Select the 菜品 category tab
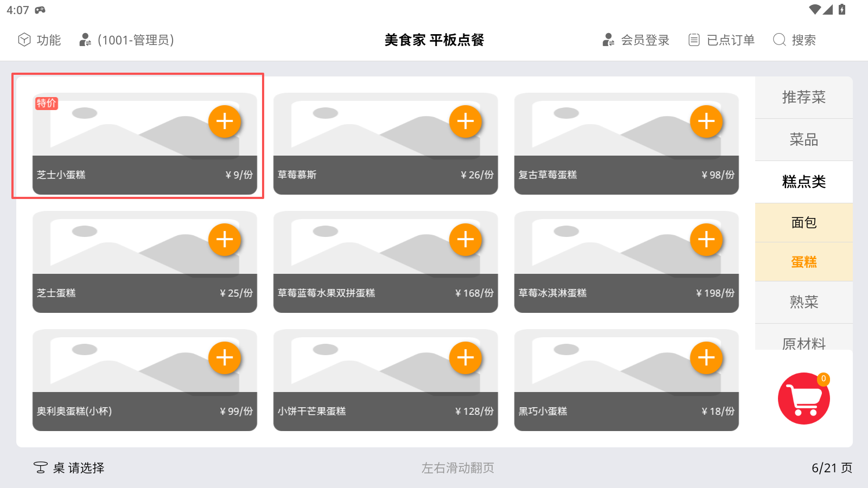This screenshot has height=488, width=868. click(803, 140)
